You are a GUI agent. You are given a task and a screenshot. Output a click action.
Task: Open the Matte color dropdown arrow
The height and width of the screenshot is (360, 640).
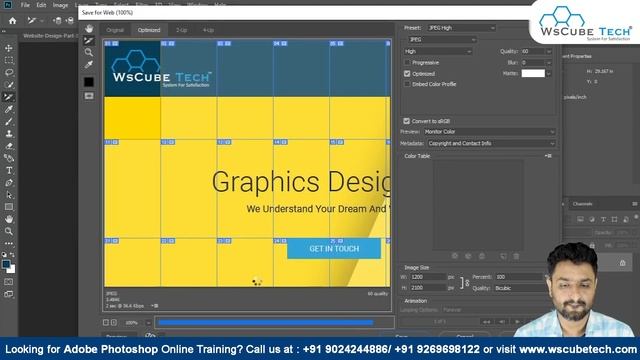[549, 74]
